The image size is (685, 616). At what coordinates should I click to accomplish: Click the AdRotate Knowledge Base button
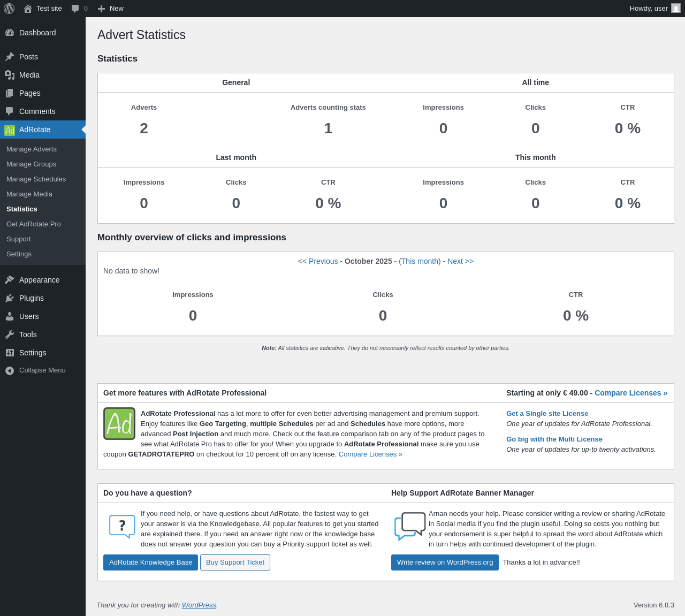point(150,562)
